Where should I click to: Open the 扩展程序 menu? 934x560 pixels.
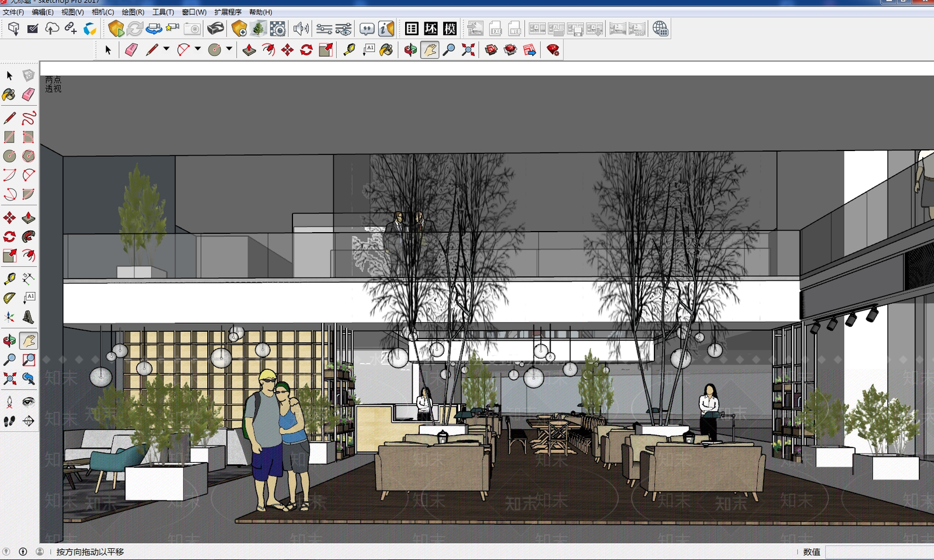tap(228, 12)
